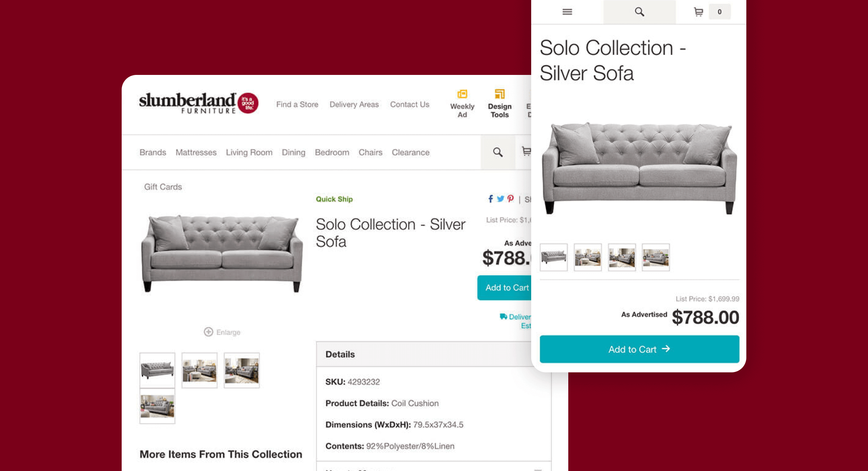This screenshot has height=471, width=868.
Task: Toggle the mobile hamburger menu
Action: (566, 11)
